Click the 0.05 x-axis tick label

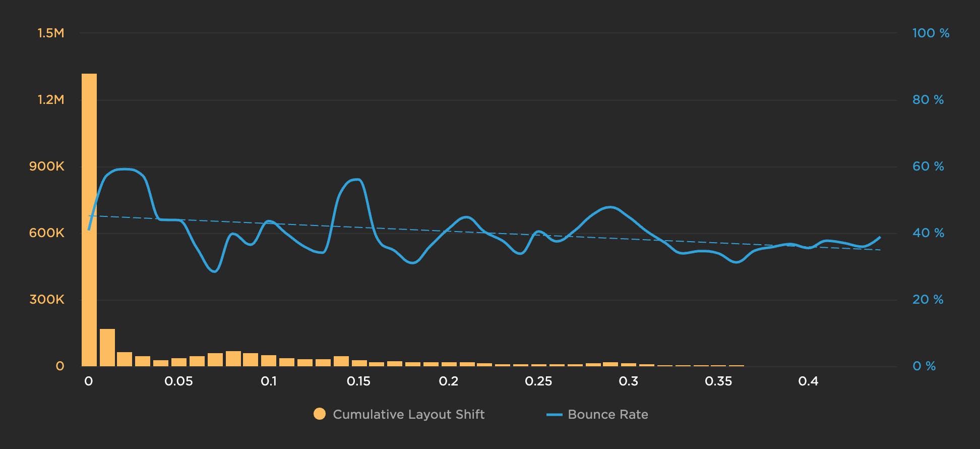(x=178, y=381)
